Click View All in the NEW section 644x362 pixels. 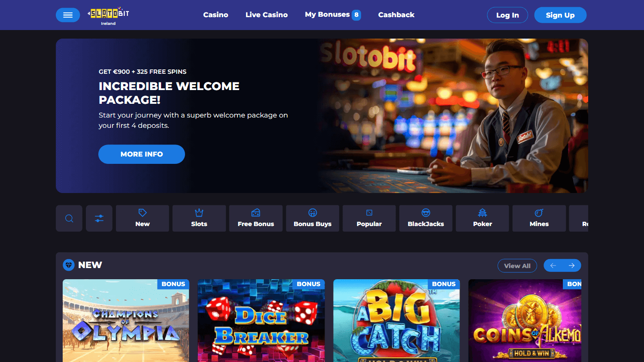click(x=517, y=265)
